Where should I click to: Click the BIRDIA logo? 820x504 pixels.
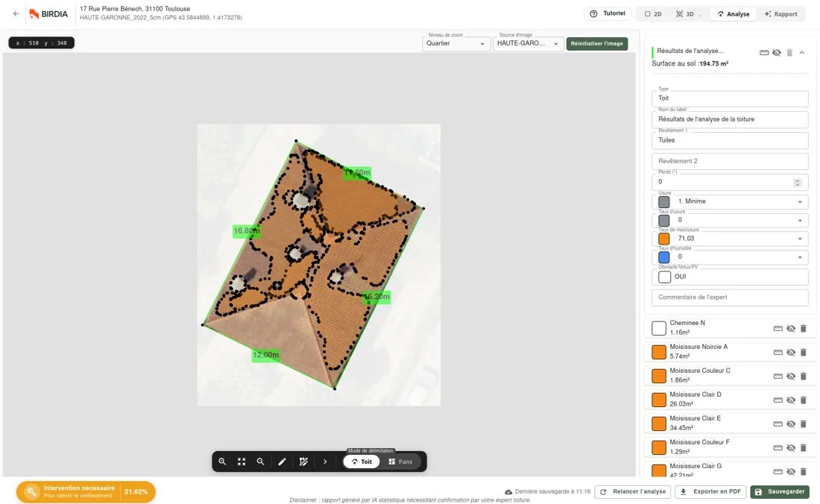point(48,14)
